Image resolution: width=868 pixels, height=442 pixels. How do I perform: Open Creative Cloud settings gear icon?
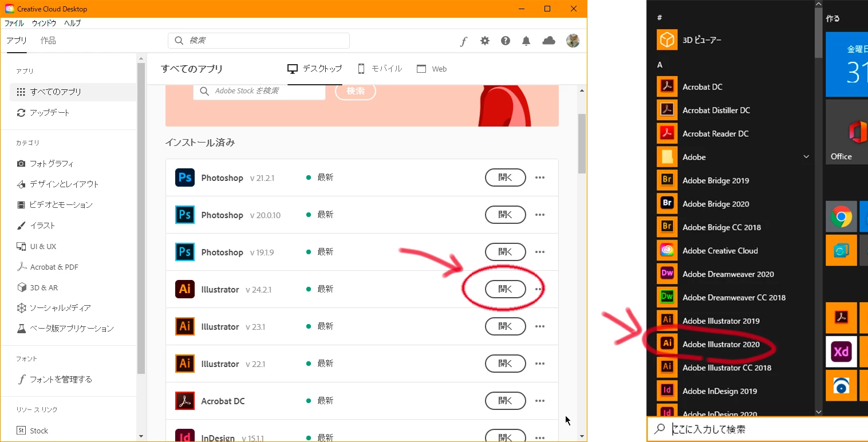(x=485, y=41)
